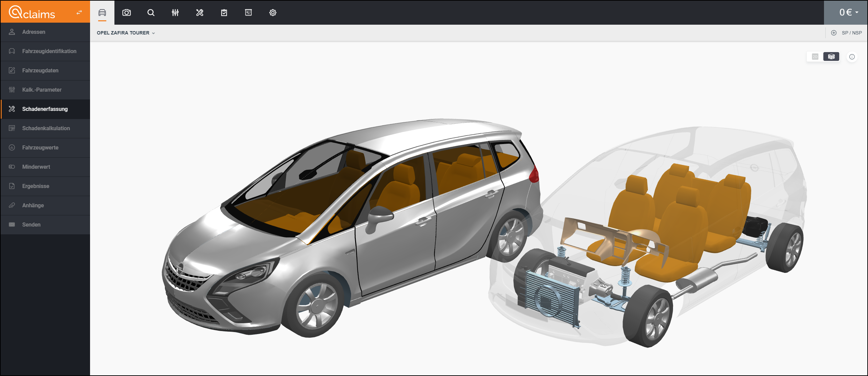The image size is (868, 376).
Task: Open the calculation list toolbar icon
Action: coord(248,13)
